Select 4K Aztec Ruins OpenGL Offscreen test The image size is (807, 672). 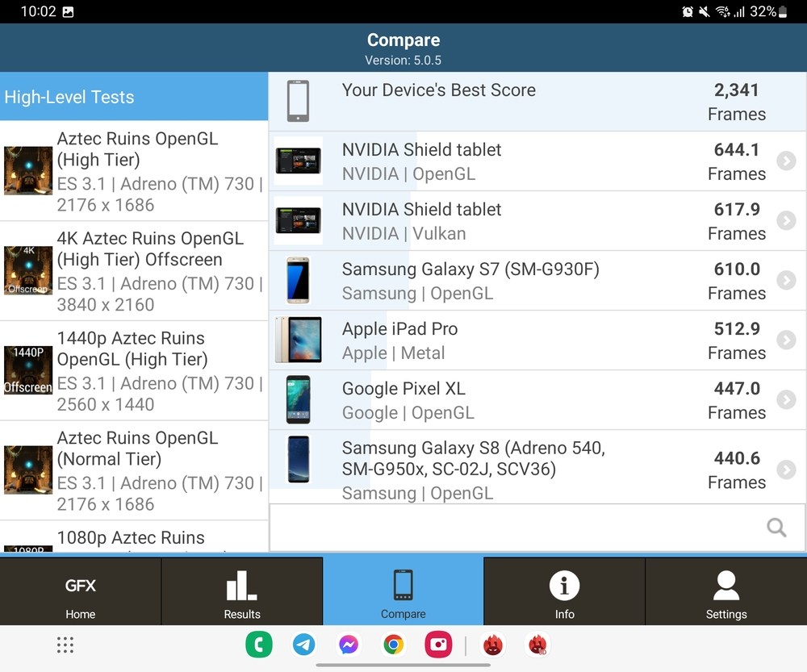click(134, 271)
